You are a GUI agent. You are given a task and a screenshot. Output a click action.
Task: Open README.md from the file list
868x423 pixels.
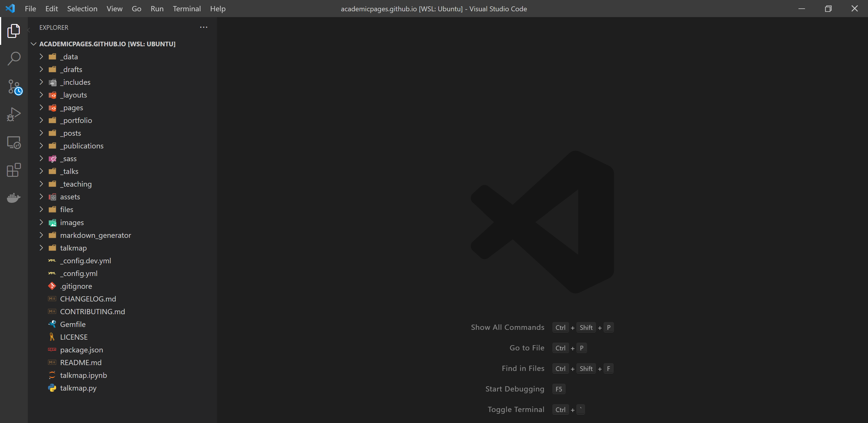[x=80, y=362]
